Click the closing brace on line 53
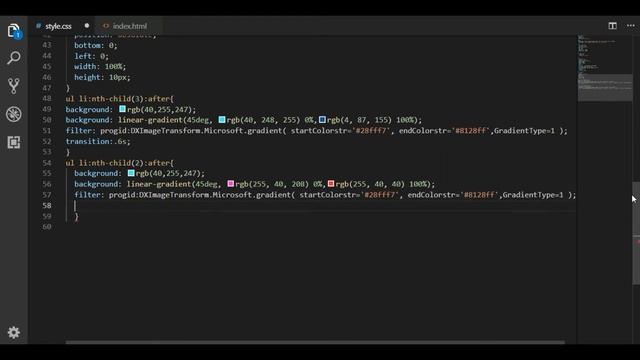This screenshot has height=360, width=640. (x=68, y=152)
